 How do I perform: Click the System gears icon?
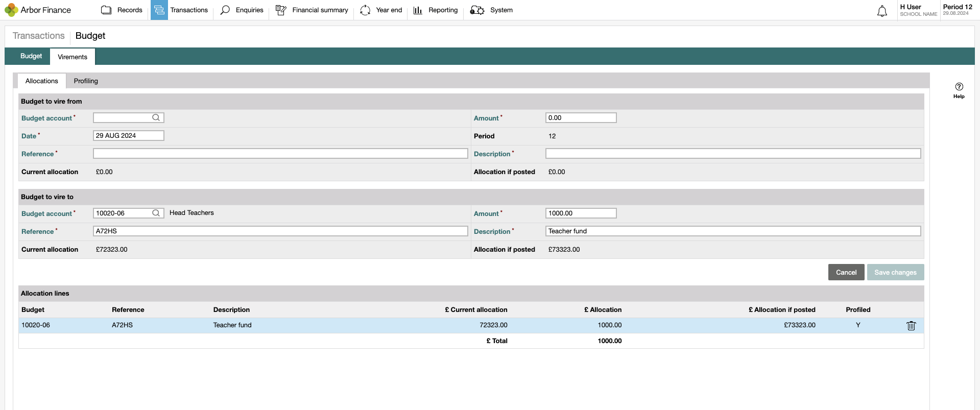[477, 10]
